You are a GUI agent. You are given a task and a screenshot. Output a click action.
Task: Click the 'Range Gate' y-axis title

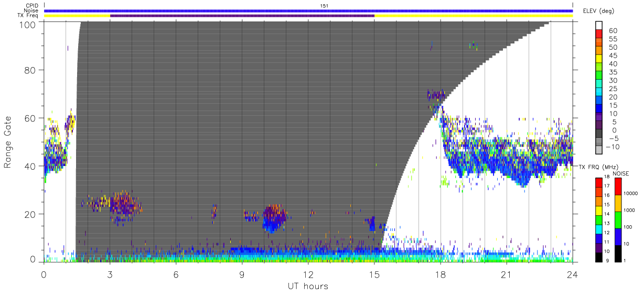8,142
